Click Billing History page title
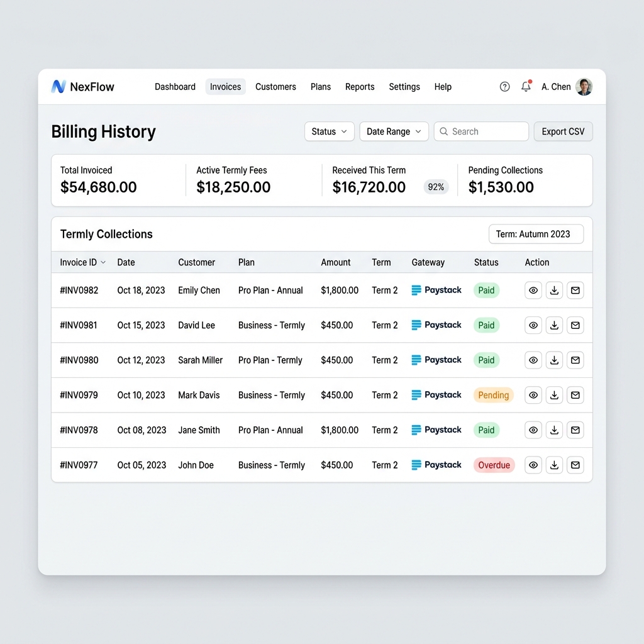This screenshot has height=644, width=644. 104,132
